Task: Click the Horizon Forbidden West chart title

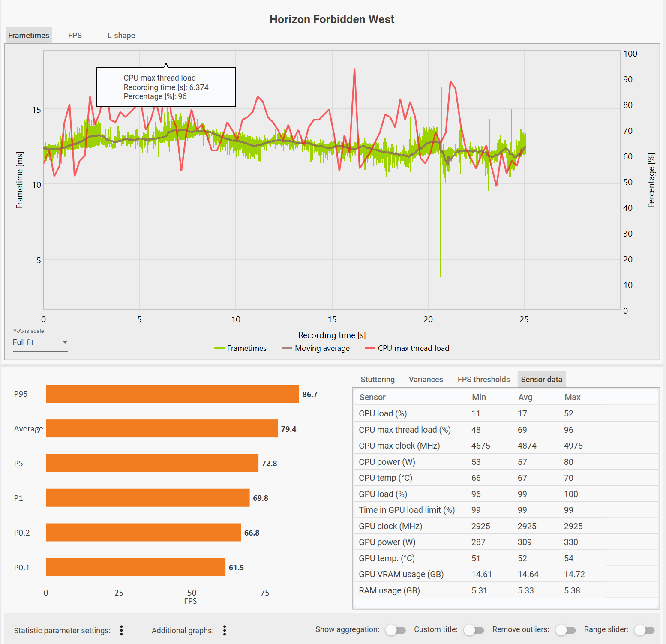Action: coord(332,19)
